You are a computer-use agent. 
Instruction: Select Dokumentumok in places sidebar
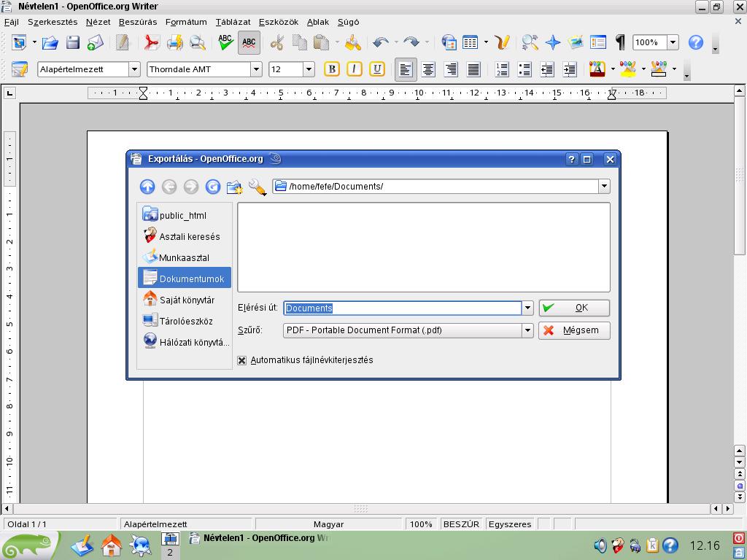185,279
